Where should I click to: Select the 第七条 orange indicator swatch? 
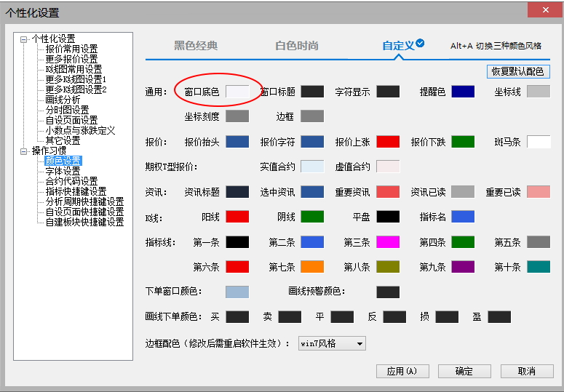click(312, 267)
